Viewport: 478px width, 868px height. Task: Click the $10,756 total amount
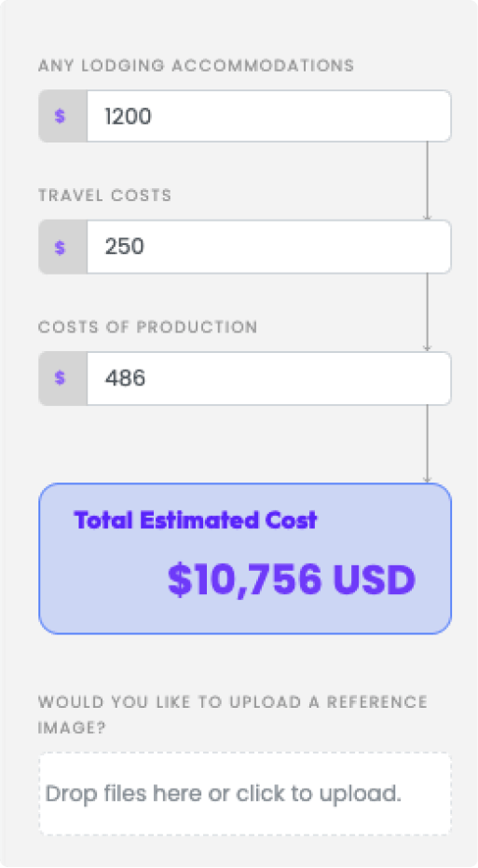244,579
